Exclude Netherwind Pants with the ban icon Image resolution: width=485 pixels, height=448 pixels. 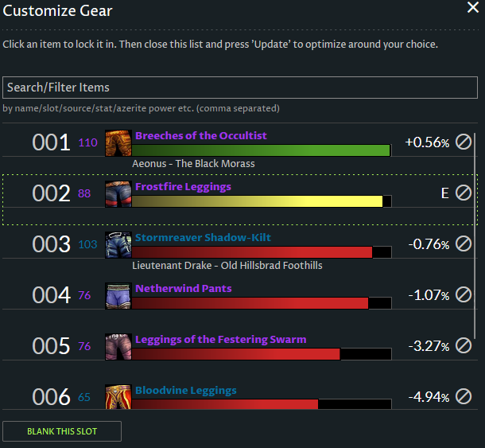pyautogui.click(x=463, y=295)
